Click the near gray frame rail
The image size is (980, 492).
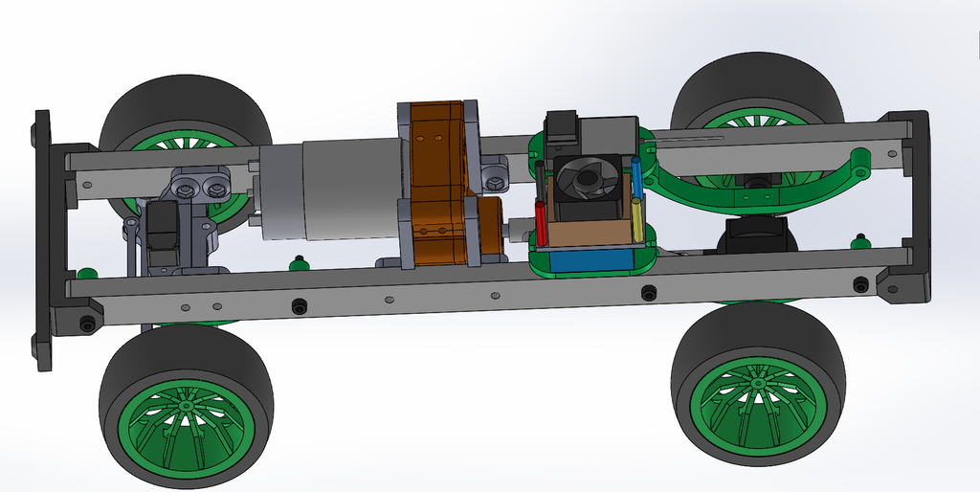(487, 285)
